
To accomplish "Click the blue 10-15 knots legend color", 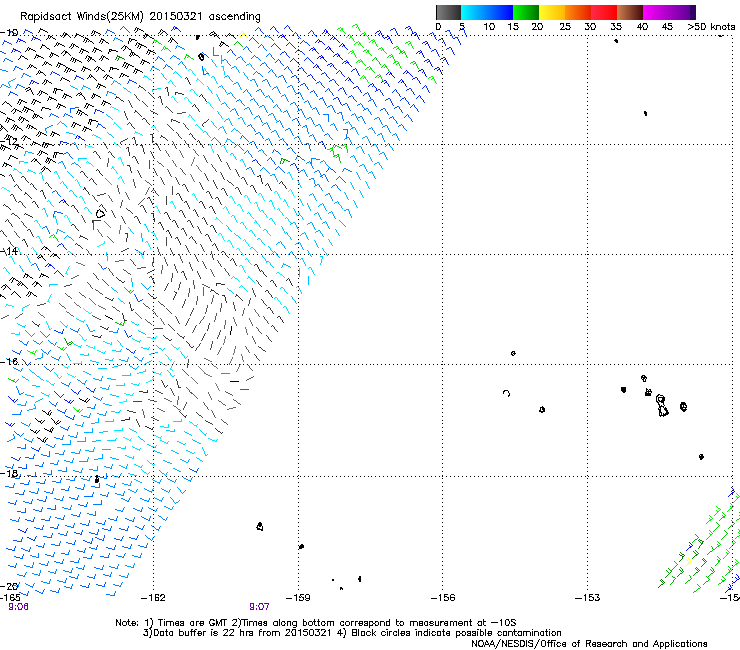I will 500,12.
